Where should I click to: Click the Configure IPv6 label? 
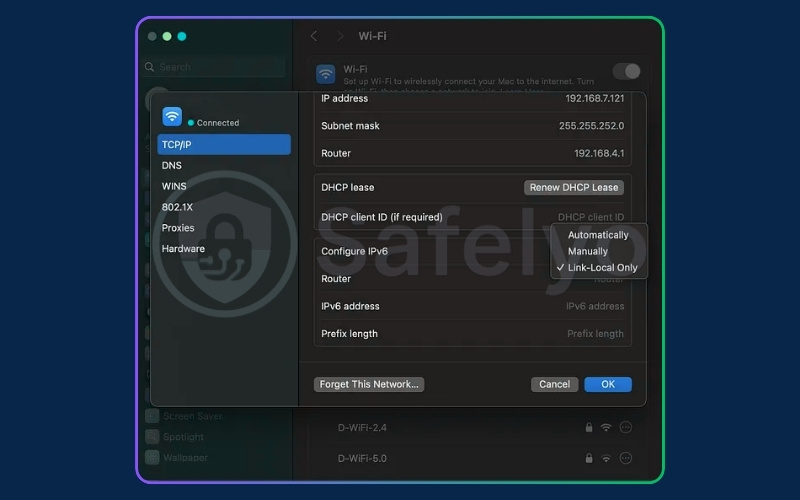(355, 252)
